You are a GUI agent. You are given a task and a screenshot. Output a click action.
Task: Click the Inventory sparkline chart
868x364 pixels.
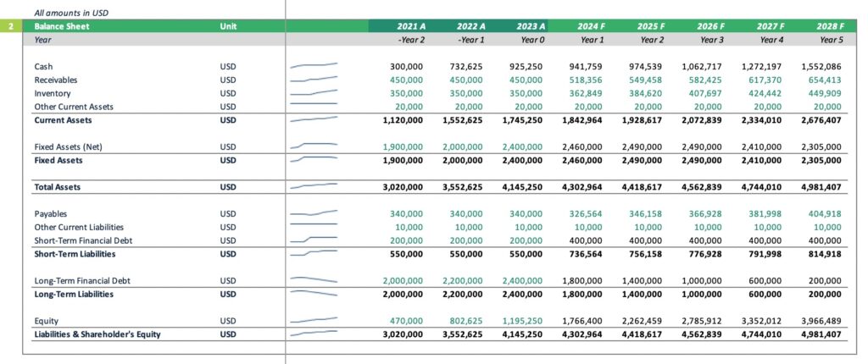point(314,93)
